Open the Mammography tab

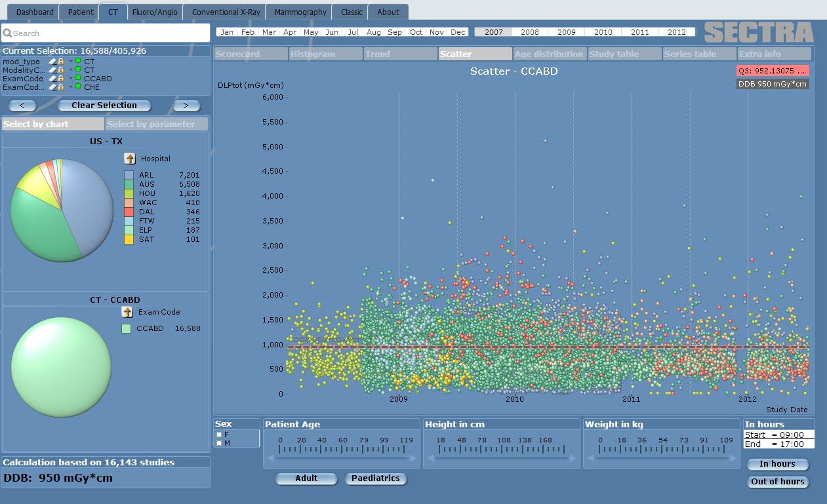300,12
